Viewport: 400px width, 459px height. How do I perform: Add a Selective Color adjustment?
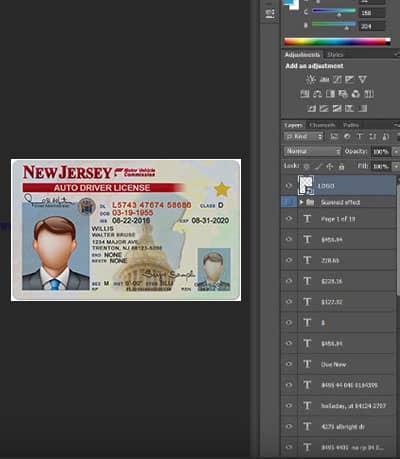[349, 108]
